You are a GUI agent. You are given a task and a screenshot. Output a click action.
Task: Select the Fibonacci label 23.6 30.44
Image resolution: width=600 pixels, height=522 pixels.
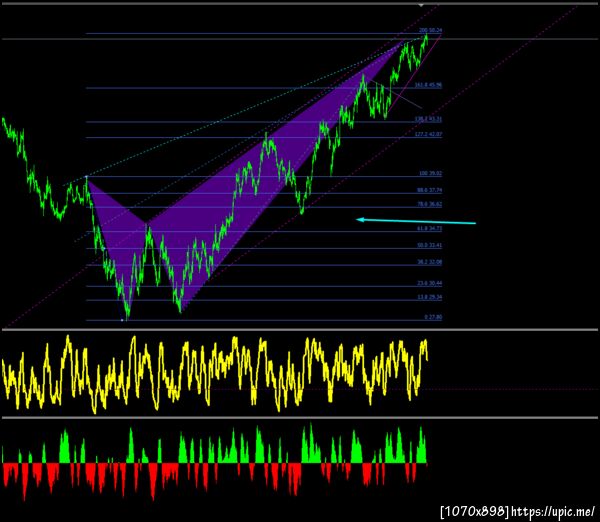(429, 283)
